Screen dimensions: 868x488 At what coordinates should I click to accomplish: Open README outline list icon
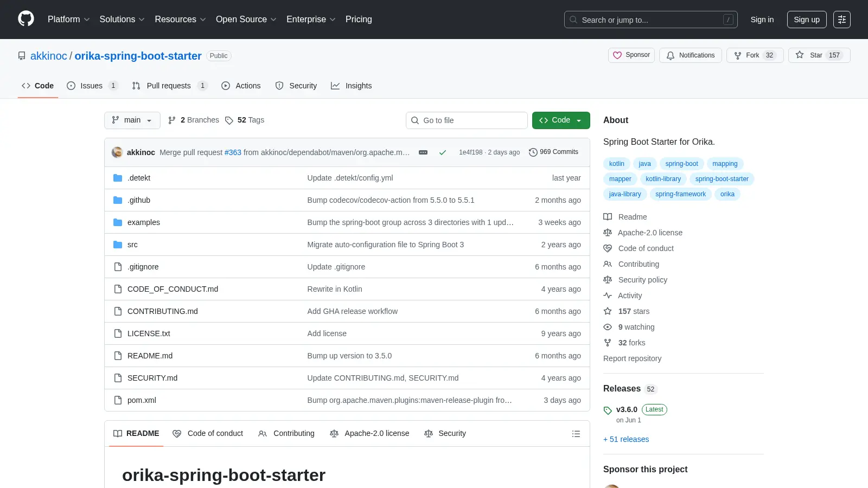tap(576, 434)
